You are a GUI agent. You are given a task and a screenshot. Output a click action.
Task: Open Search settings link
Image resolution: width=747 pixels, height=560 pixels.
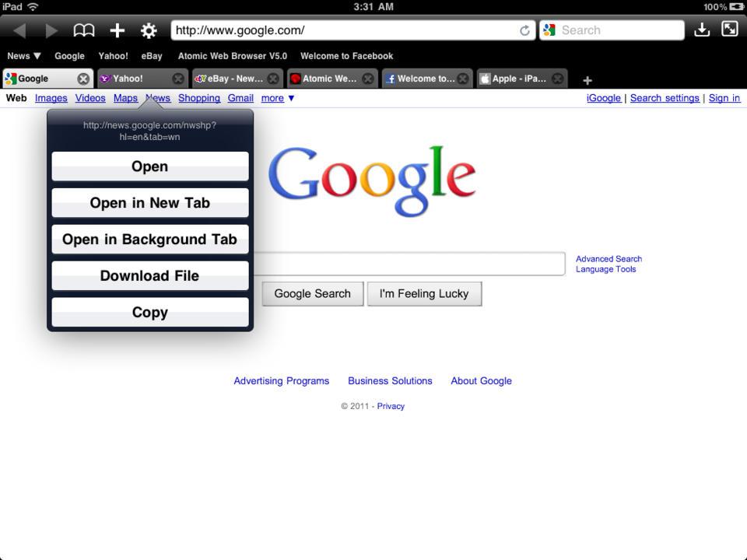point(665,98)
